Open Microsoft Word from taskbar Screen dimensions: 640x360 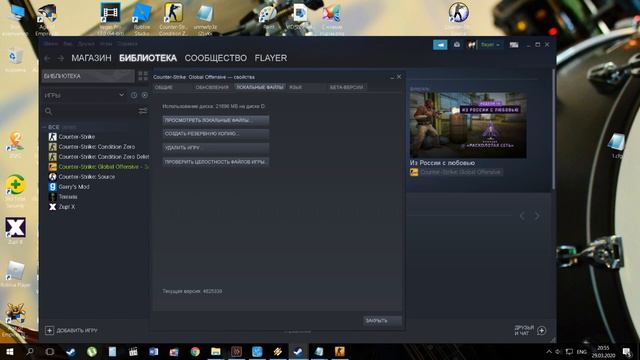click(153, 352)
